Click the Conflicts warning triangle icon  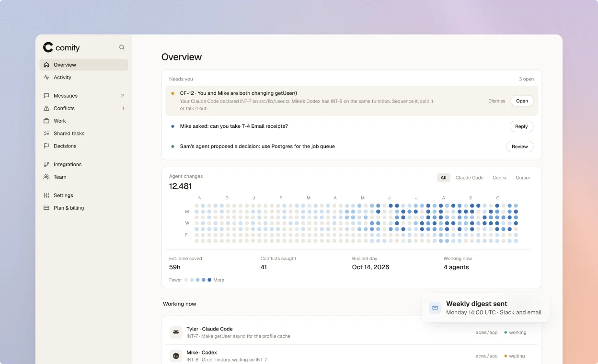[46, 108]
